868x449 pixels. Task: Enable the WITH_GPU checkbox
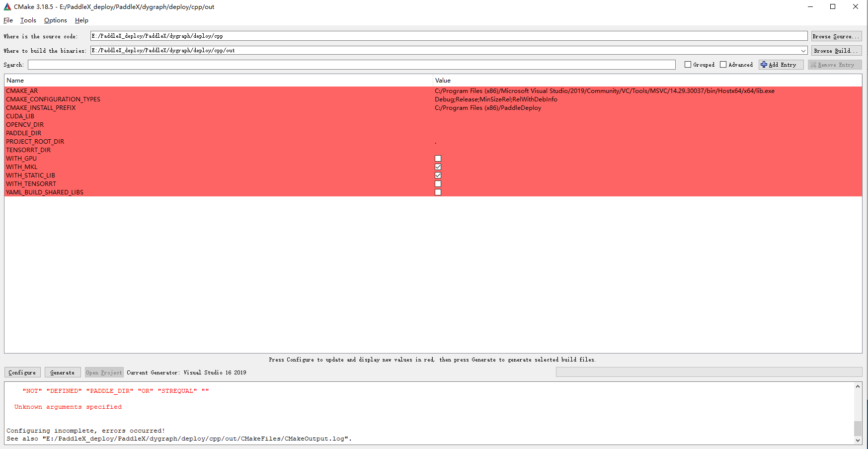click(438, 159)
